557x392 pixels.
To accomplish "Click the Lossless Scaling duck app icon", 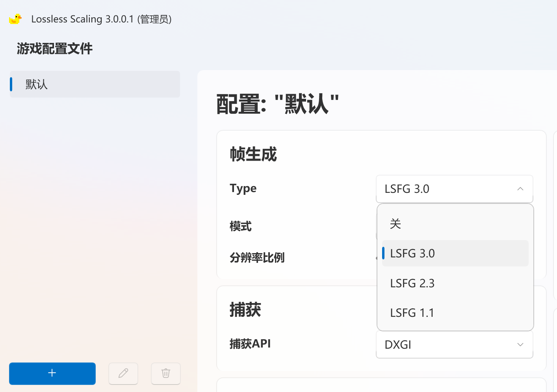I will coord(15,19).
